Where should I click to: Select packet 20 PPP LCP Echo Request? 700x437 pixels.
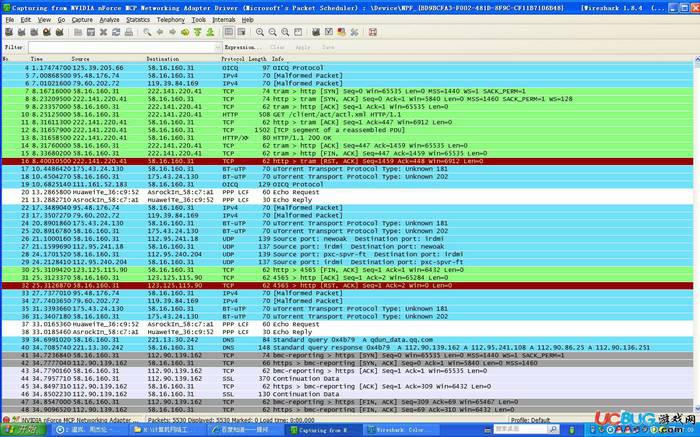[x=347, y=192]
